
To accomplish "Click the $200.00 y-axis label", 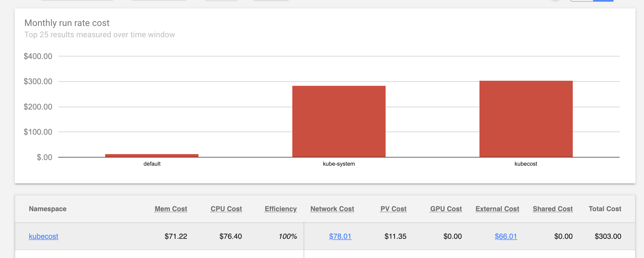I will point(38,107).
